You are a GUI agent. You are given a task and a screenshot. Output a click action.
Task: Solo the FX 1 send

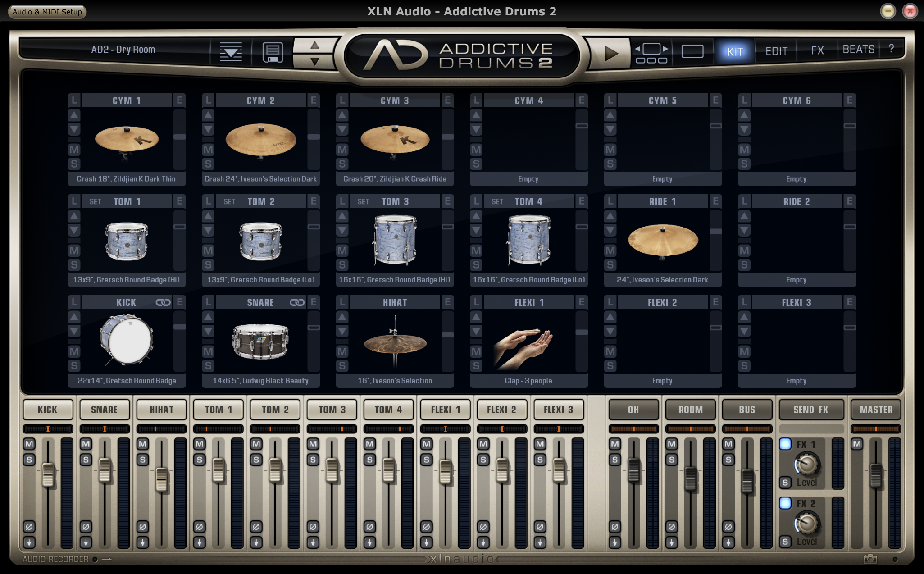coord(785,483)
